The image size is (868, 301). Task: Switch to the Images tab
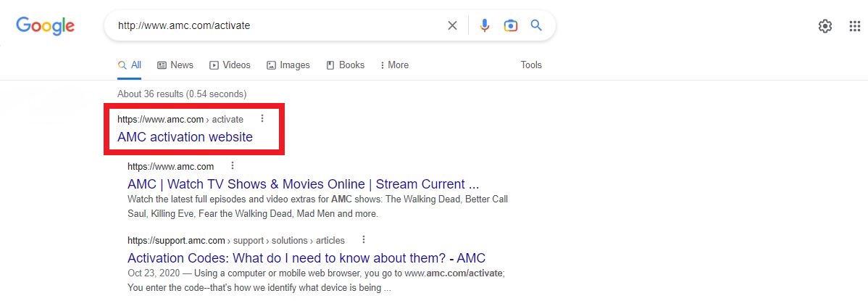point(288,65)
